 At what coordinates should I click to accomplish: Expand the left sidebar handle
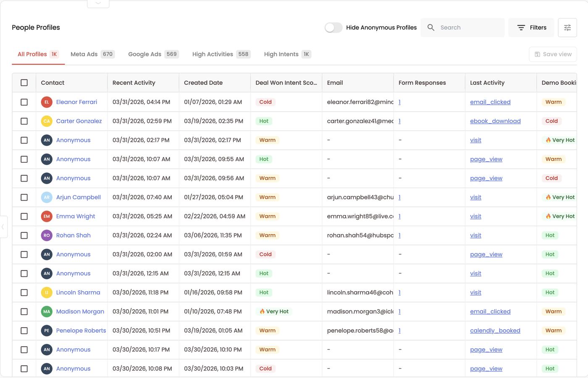coord(3,227)
